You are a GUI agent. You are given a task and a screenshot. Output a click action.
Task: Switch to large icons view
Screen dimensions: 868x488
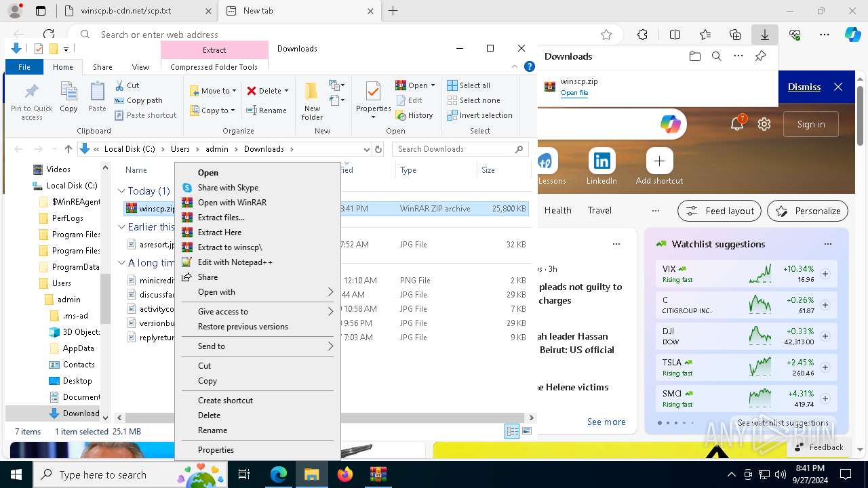point(527,431)
